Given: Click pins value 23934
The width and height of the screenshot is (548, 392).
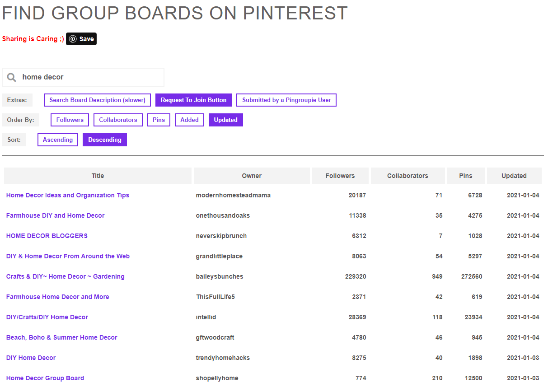Looking at the screenshot, I should (x=473, y=317).
